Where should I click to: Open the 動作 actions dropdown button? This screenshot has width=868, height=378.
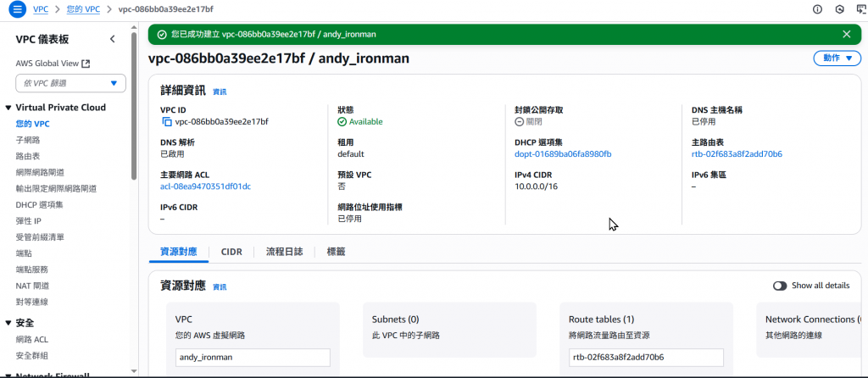tap(837, 58)
